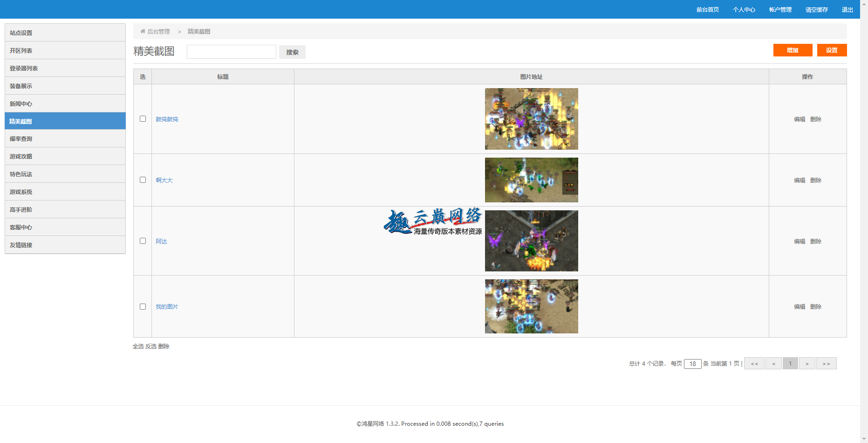The image size is (868, 443).
Task: Focus the search text field
Action: tap(231, 52)
